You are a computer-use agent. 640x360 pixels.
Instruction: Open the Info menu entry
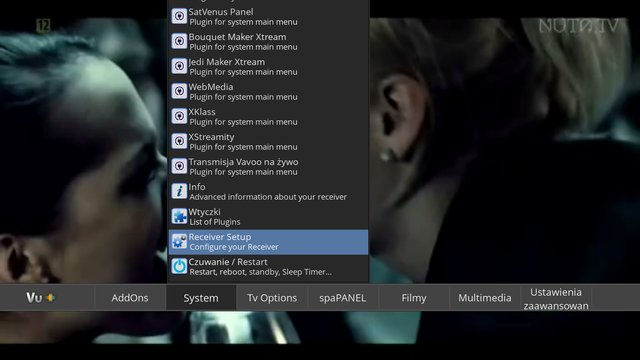point(268,191)
